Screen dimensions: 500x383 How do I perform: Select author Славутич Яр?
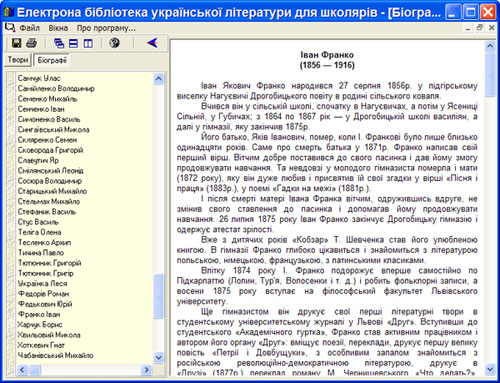pos(38,160)
